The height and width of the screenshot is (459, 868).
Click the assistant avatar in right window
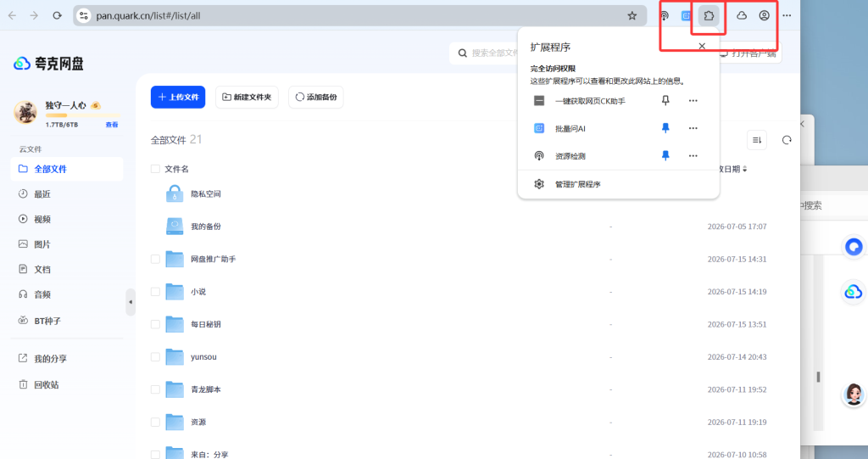[853, 395]
